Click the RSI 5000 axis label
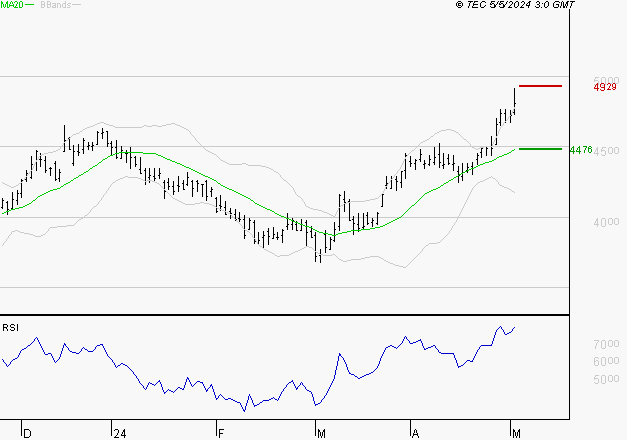Viewport: 627px width, 440px height. [x=606, y=379]
